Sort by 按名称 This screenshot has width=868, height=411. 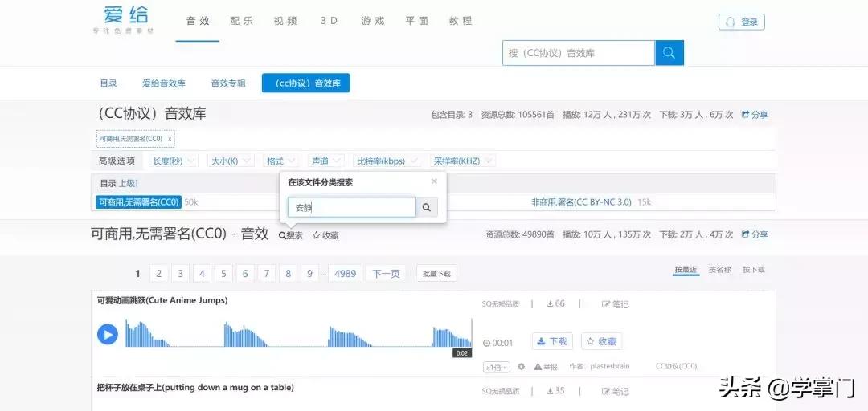719,270
